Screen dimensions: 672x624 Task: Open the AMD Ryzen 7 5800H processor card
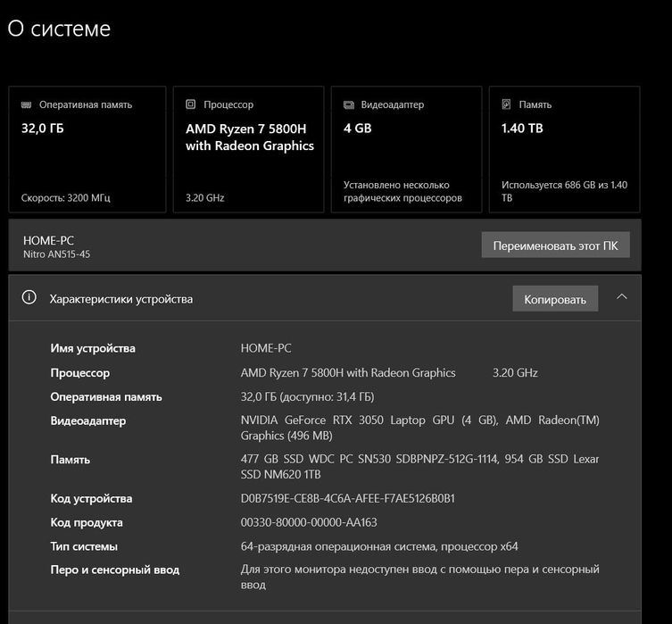[x=249, y=149]
